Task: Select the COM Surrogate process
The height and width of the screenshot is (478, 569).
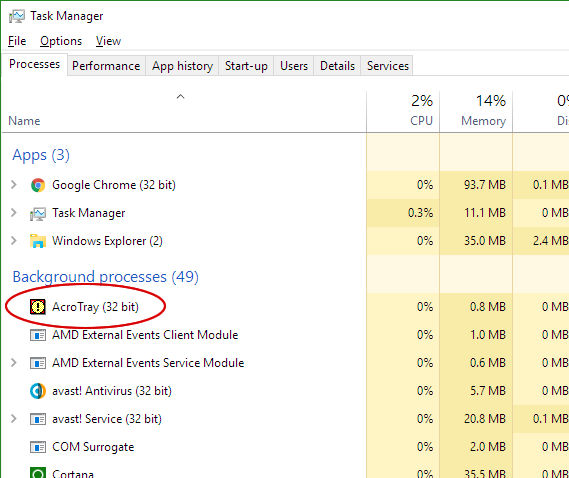Action: [93, 447]
